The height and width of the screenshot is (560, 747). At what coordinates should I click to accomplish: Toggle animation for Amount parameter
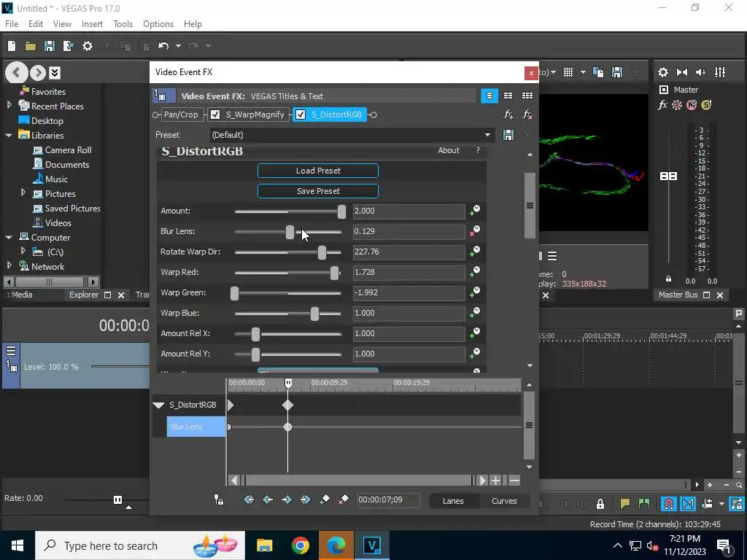[475, 211]
